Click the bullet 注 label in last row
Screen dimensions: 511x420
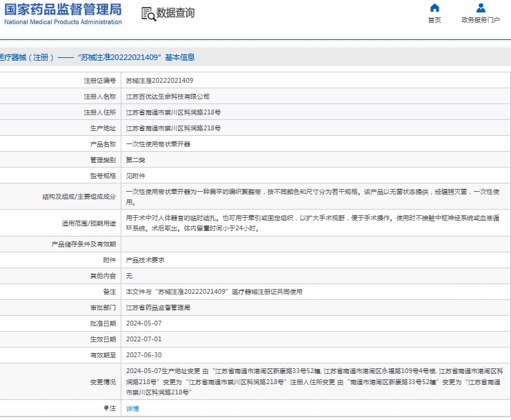110,408
